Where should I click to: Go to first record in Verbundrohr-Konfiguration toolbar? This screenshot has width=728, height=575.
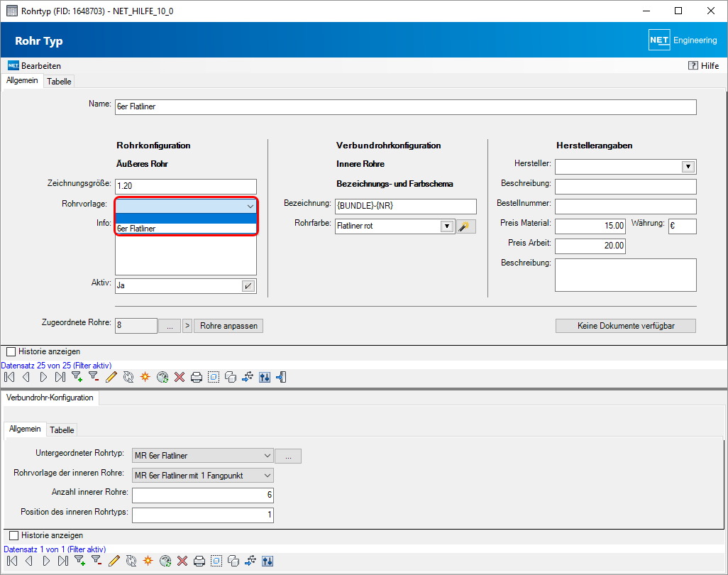[x=12, y=561]
